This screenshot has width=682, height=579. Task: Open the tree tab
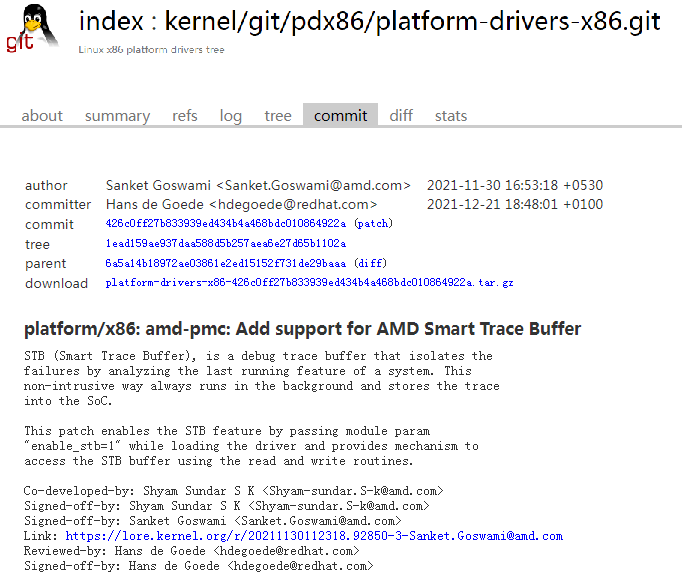pos(278,116)
